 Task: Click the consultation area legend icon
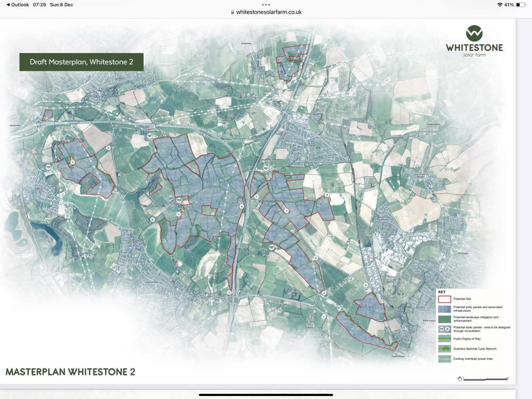click(x=444, y=329)
